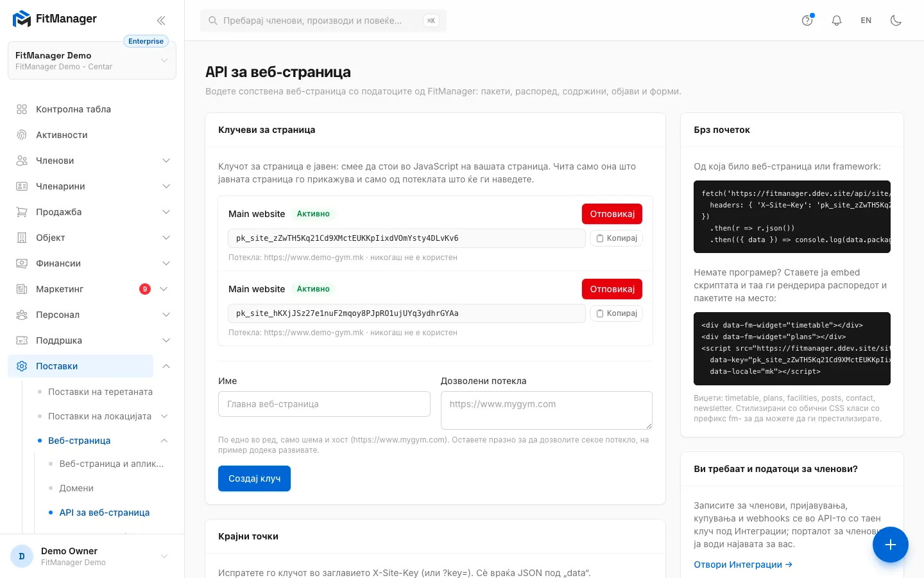Click the Поставки gear icon
The image size is (924, 578).
(22, 366)
